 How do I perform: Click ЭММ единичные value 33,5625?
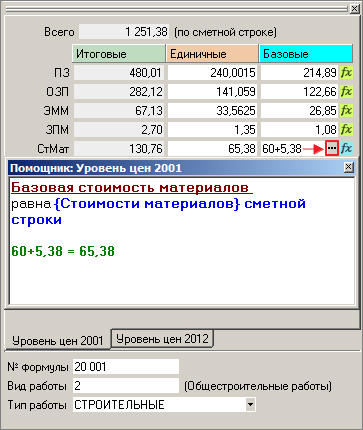212,110
